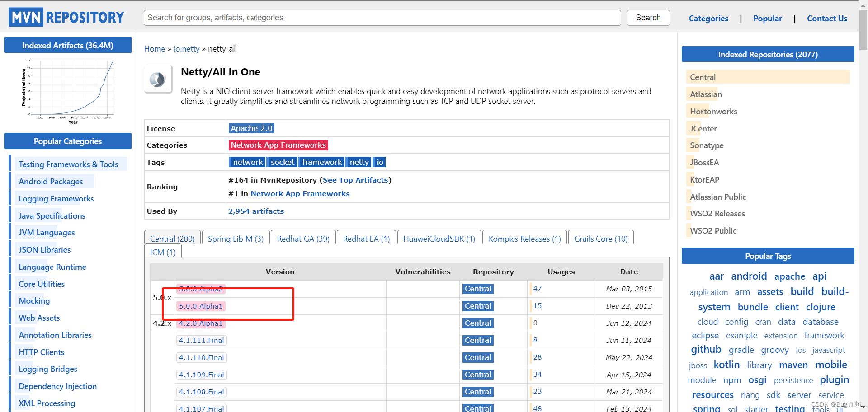Open Network App Frameworks ranking link
Image resolution: width=868 pixels, height=412 pixels.
pyautogui.click(x=300, y=193)
